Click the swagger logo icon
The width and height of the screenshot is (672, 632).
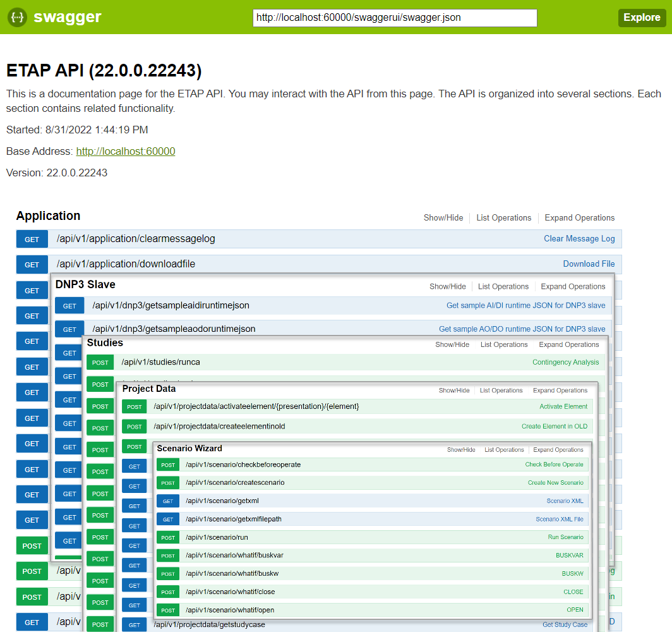tap(17, 18)
